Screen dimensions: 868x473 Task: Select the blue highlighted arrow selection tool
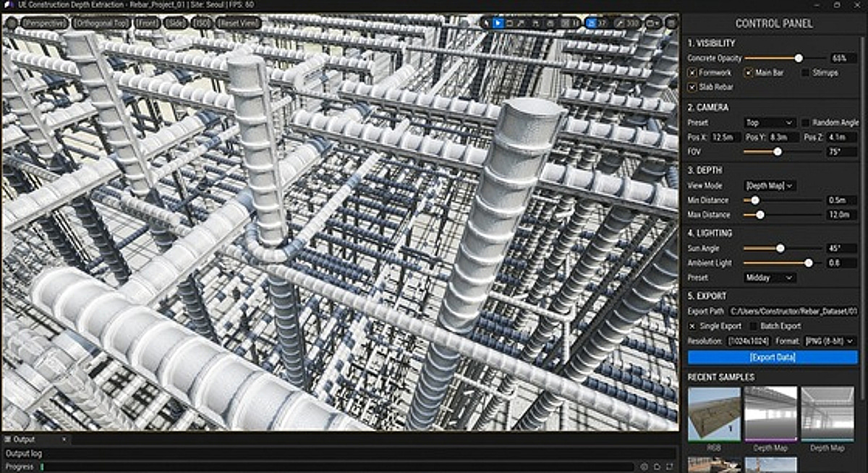point(498,23)
